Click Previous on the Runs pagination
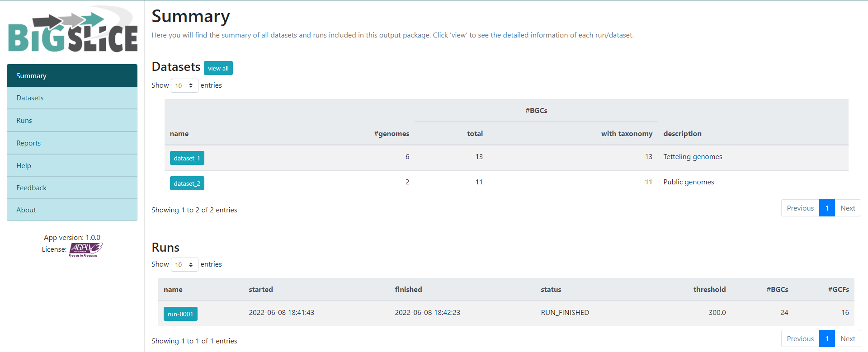This screenshot has width=868, height=352. (800, 338)
